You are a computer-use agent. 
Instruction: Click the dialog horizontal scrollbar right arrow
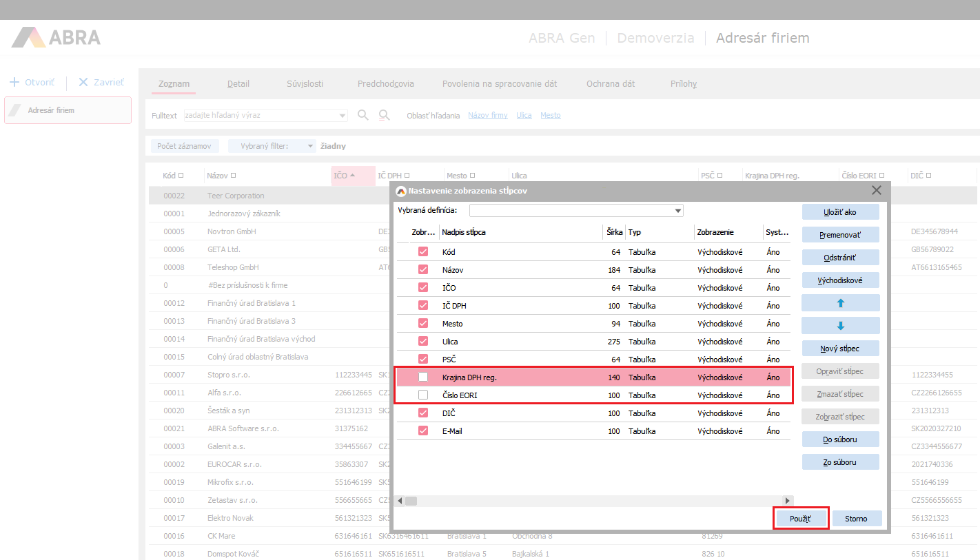[788, 501]
